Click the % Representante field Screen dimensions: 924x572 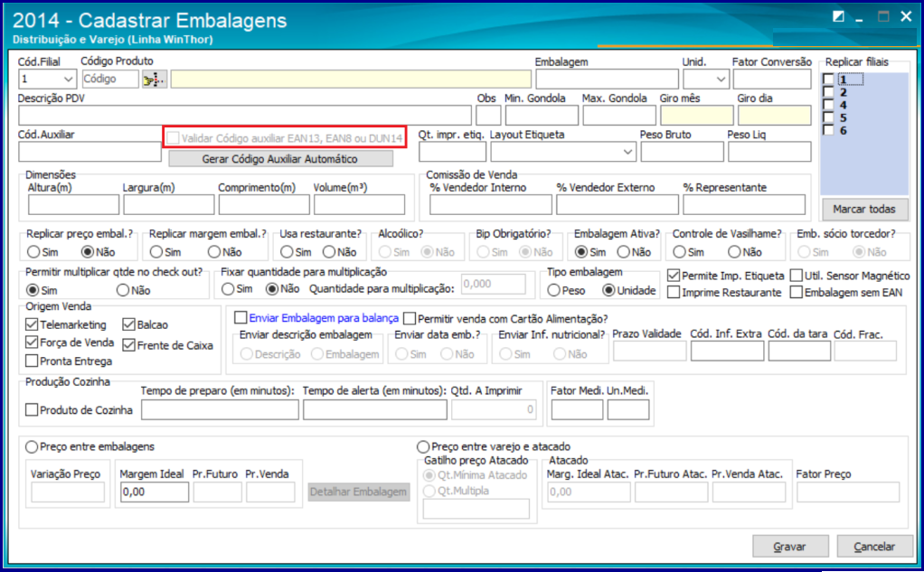(744, 205)
